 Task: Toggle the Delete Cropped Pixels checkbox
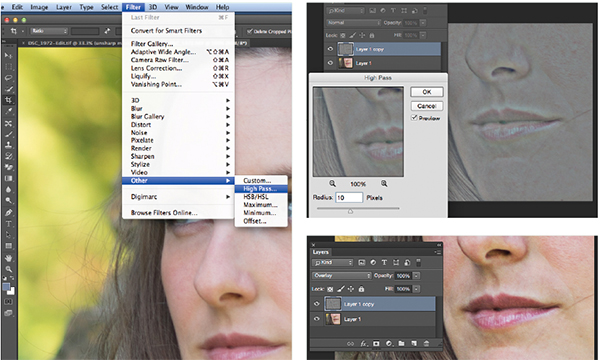pos(249,31)
